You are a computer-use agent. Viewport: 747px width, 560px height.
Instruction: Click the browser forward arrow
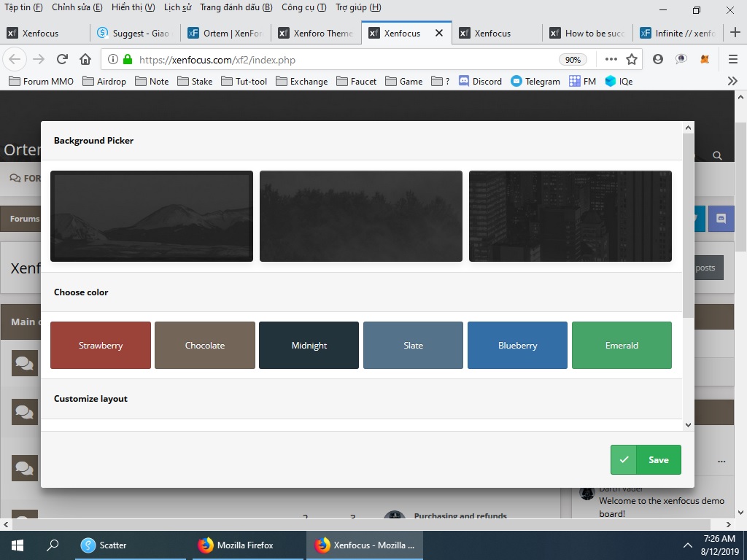(39, 60)
